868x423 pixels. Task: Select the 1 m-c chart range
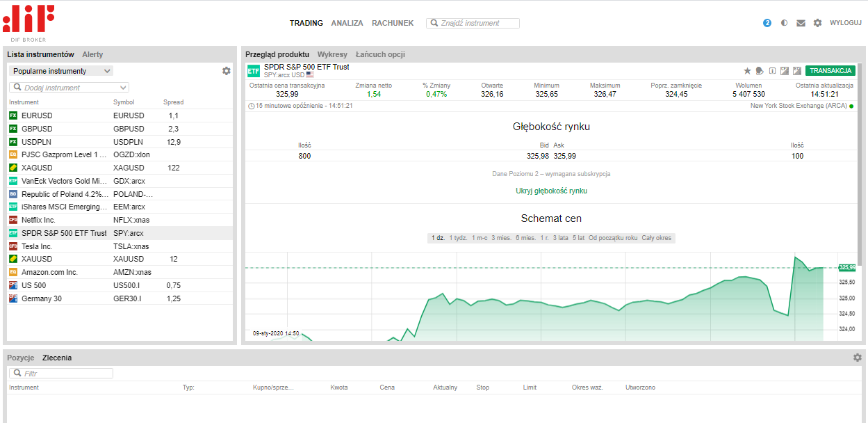(x=480, y=238)
